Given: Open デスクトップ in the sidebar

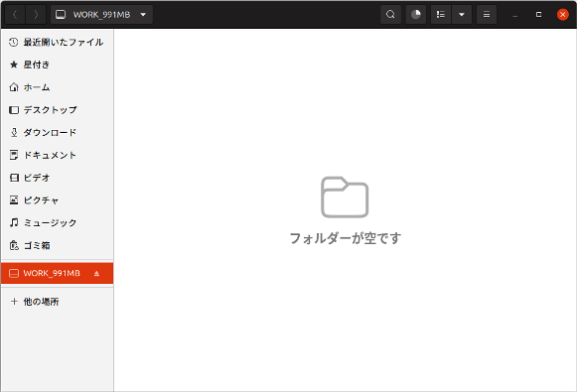Looking at the screenshot, I should click(x=58, y=110).
